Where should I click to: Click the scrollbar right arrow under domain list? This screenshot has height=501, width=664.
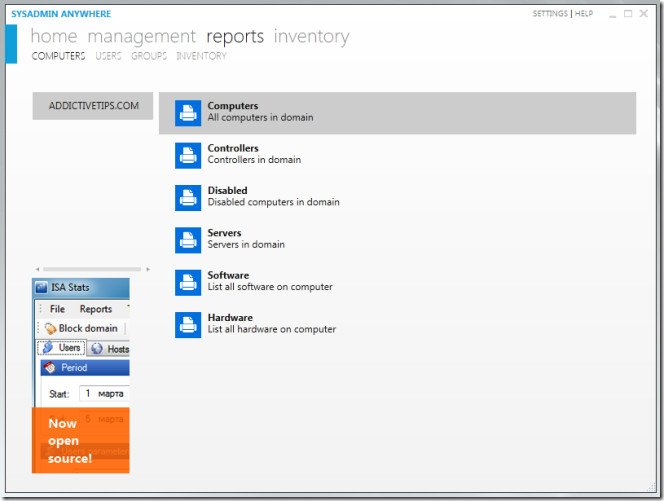tap(148, 269)
